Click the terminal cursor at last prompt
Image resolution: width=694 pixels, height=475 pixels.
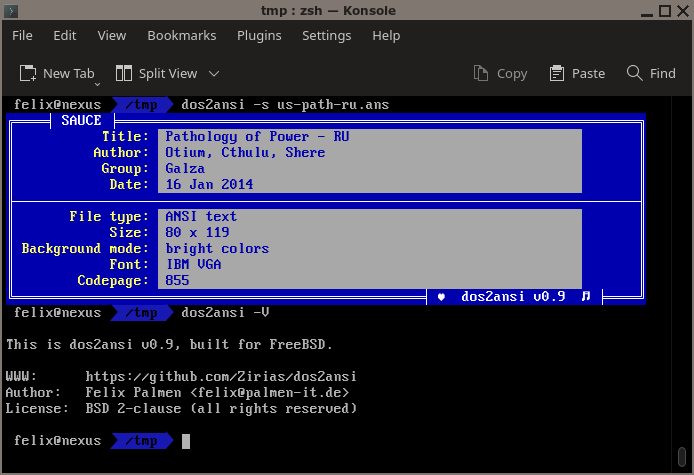[x=186, y=441]
